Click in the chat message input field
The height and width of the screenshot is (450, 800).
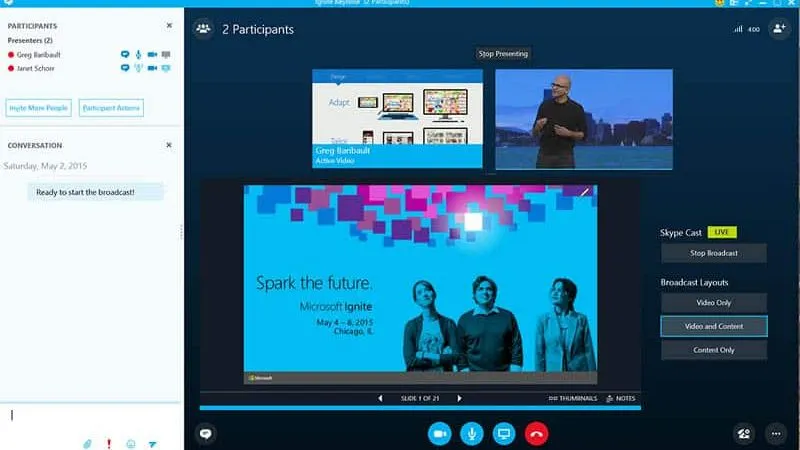pos(91,418)
